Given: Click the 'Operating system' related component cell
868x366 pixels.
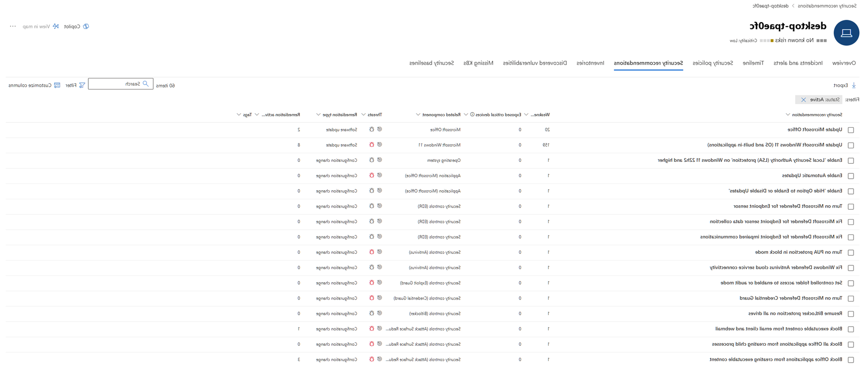Looking at the screenshot, I should tap(444, 160).
